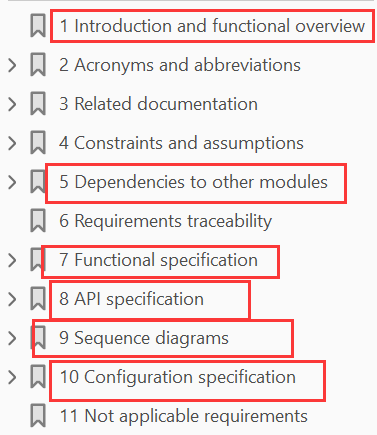Go to 5 Dependencies to other modules
Viewport: 377px width, 435px height.
point(193,182)
